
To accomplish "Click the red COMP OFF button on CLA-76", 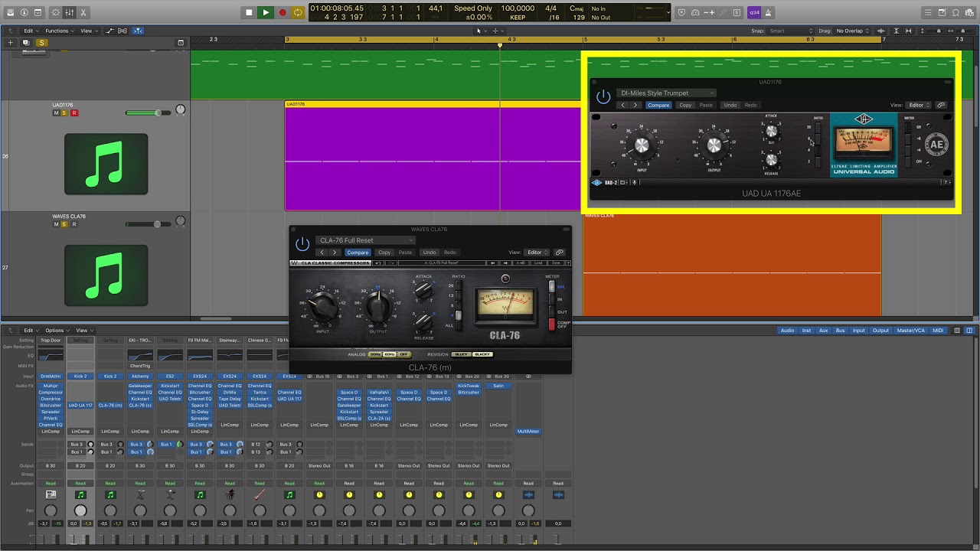I will (551, 324).
